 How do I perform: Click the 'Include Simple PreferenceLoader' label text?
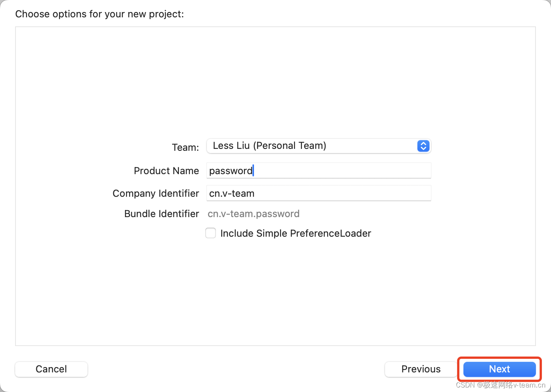pos(296,233)
